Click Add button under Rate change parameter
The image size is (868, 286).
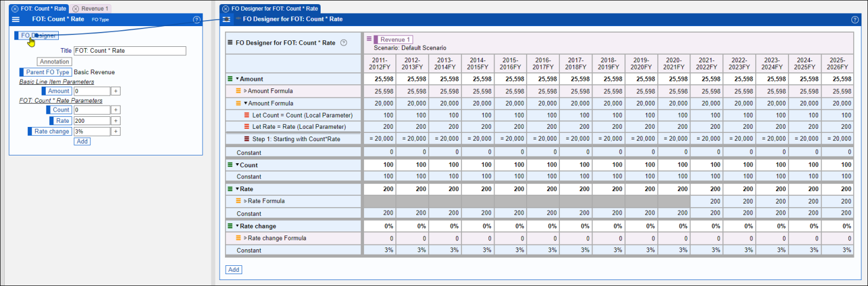click(82, 141)
